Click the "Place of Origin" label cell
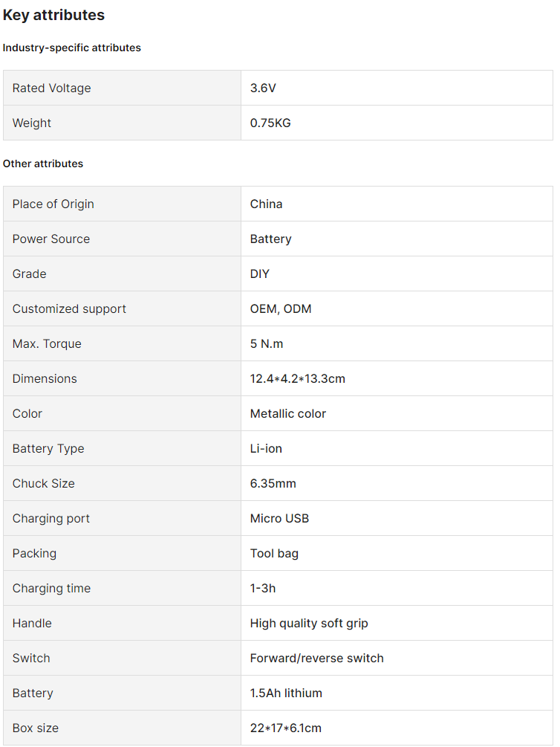The height and width of the screenshot is (747, 560). (53, 204)
